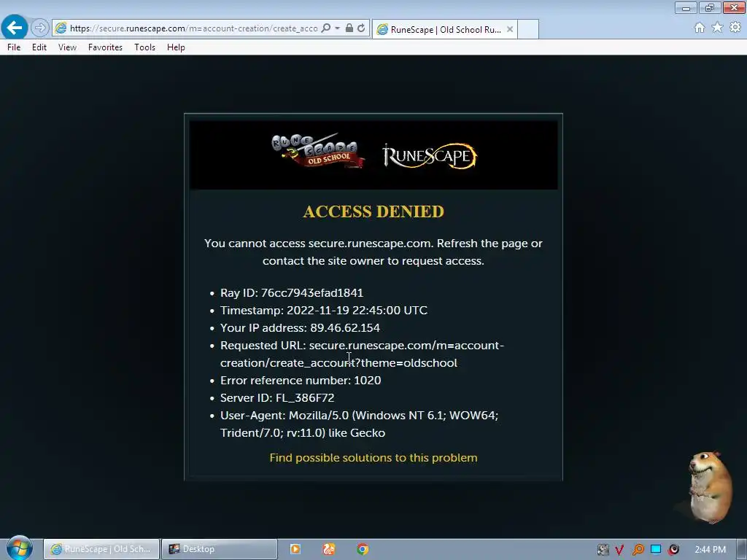Close the RuneScape browser tab
Viewport: 747px width, 560px height.
tap(510, 29)
